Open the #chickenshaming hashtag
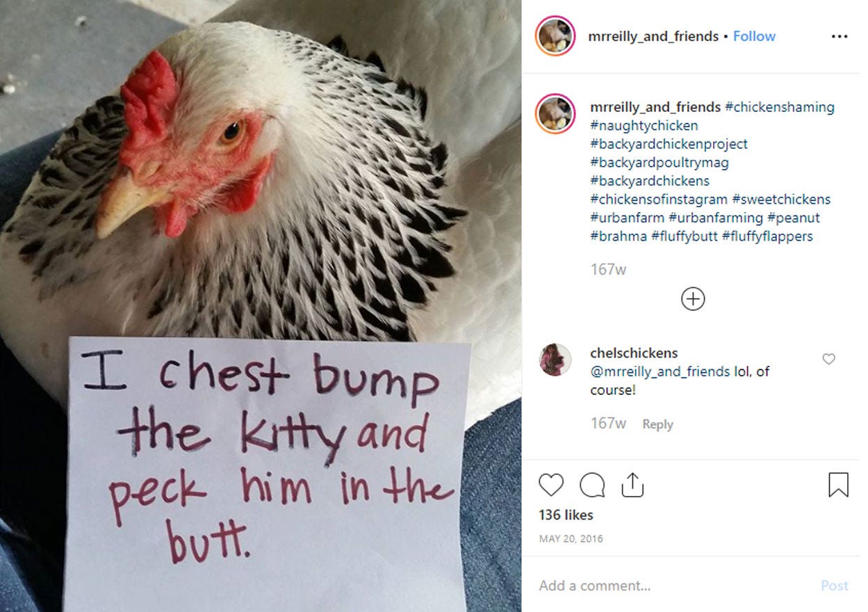 (x=779, y=107)
